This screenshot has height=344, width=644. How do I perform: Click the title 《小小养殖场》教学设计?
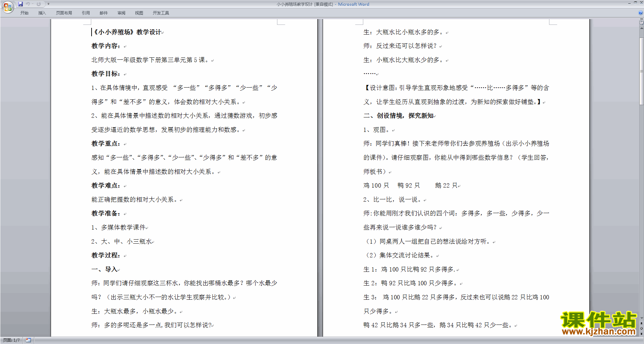coord(126,32)
